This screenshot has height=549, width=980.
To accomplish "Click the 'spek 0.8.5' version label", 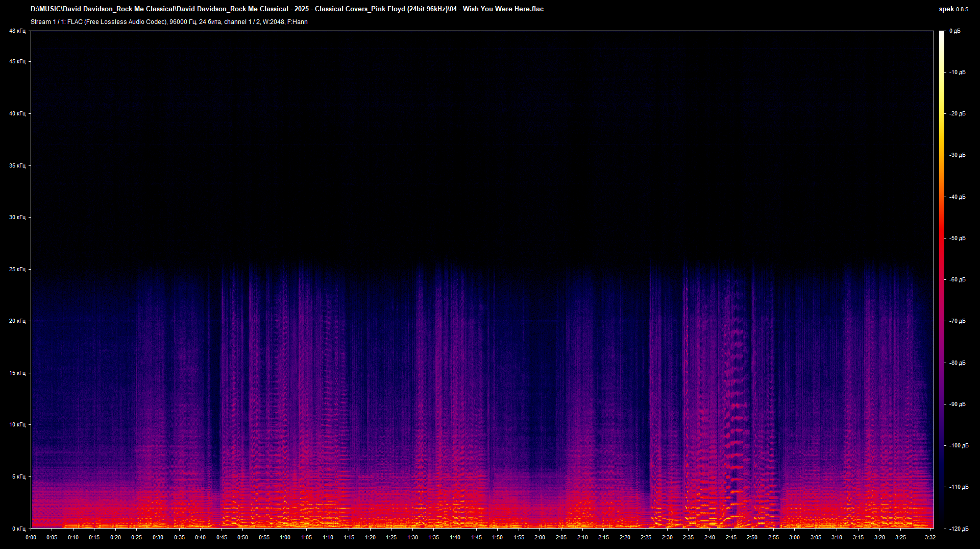I will click(953, 9).
